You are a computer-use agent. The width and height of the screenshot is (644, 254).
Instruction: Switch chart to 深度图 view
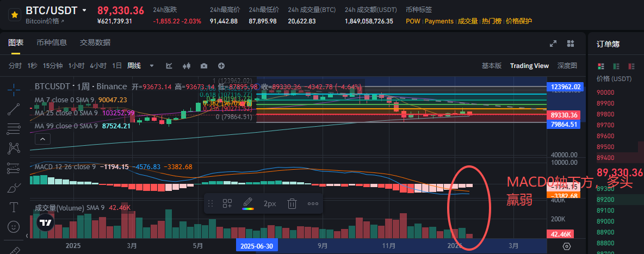[567, 66]
